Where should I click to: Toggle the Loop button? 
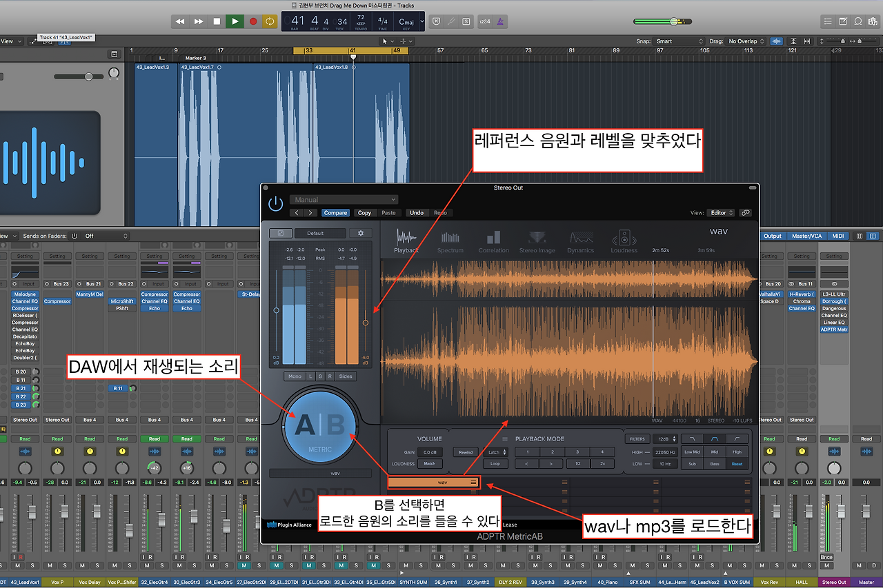click(496, 464)
